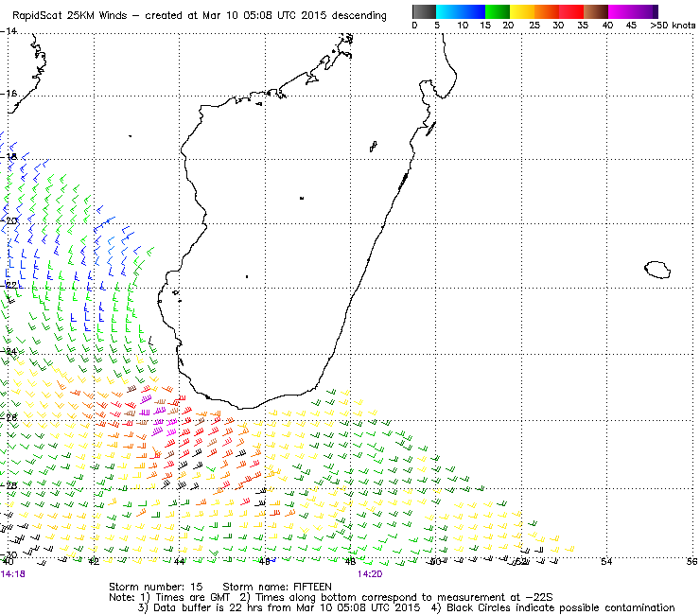The height and width of the screenshot is (615, 700).
Task: Click the note about measurement at -22S
Action: point(404,597)
